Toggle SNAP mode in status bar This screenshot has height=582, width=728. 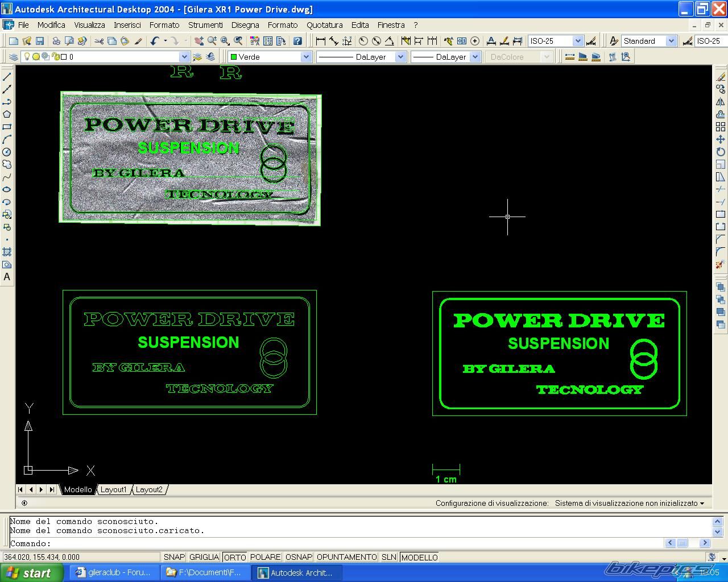[x=174, y=558]
